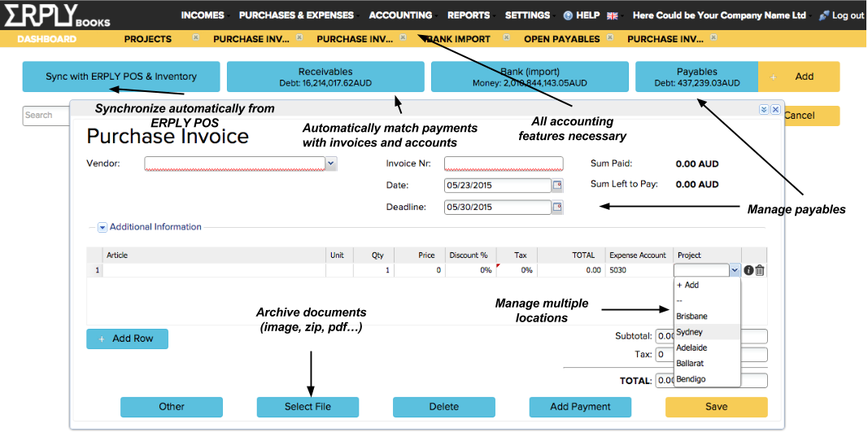Screen dimensions: 868x437
Task: Expand the Project dropdown arrow
Action: click(735, 270)
